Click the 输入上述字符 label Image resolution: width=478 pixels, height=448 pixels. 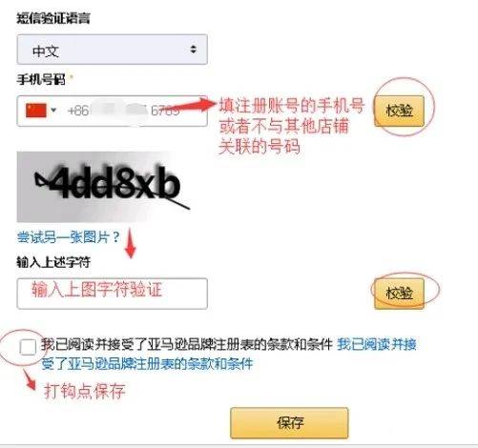click(53, 262)
